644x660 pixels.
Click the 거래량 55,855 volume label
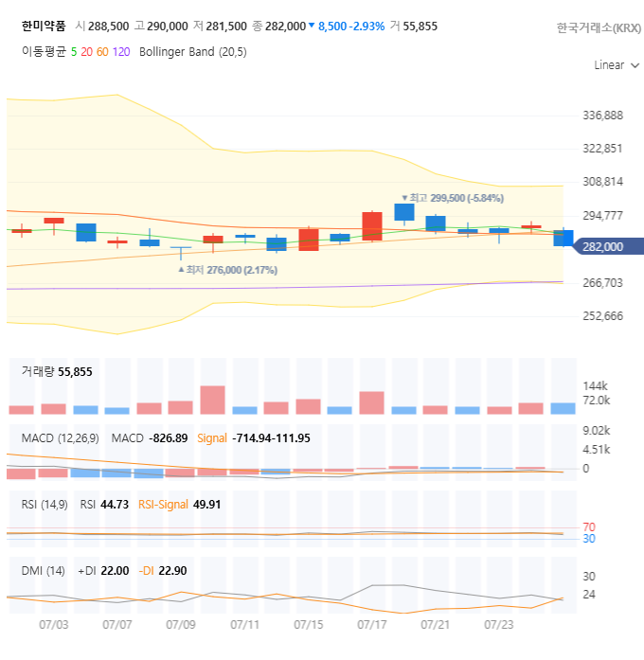57,372
